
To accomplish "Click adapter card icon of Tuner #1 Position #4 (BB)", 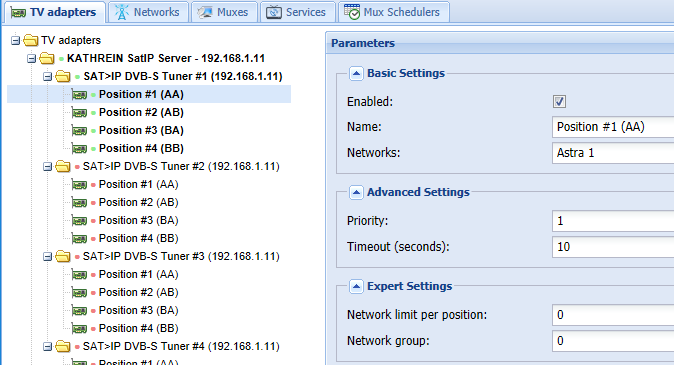I will (80, 149).
